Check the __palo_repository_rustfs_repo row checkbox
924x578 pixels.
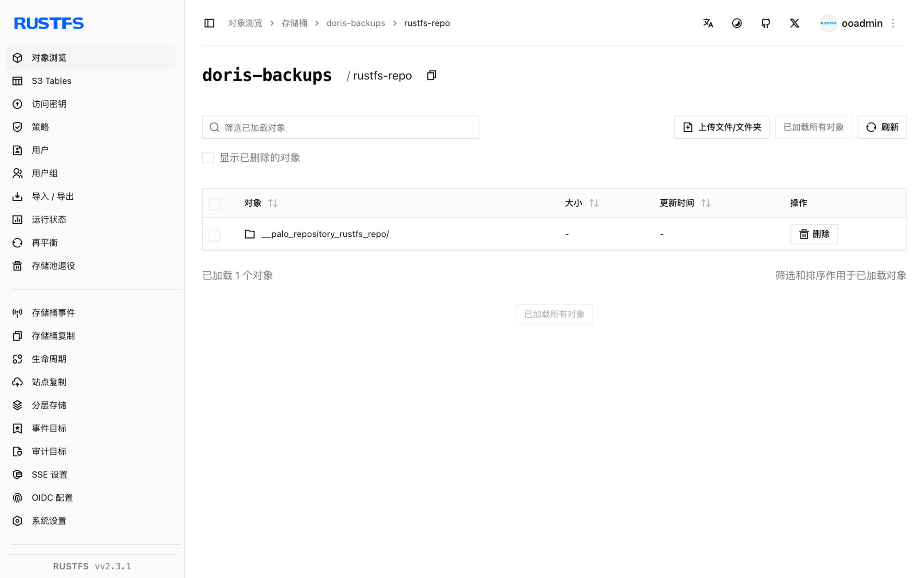pyautogui.click(x=214, y=235)
